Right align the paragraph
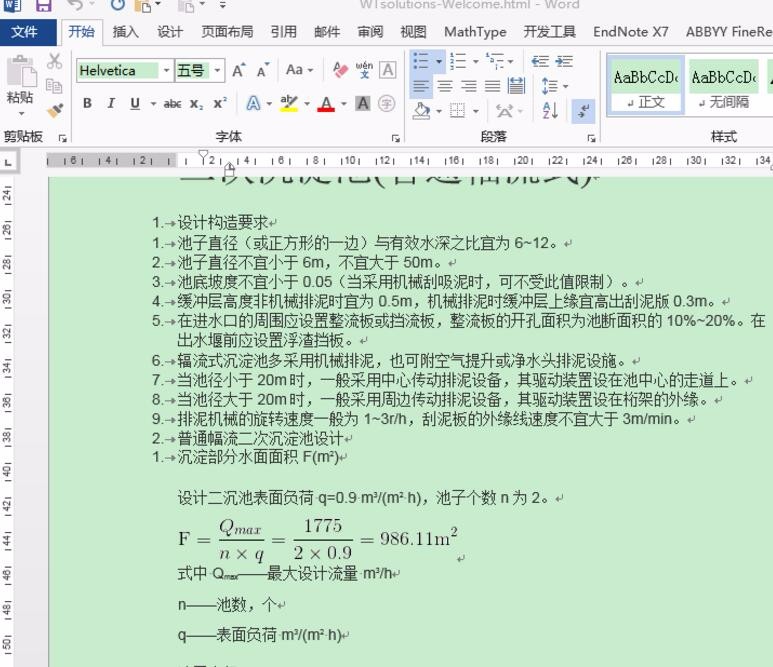Viewport: 773px width, 667px height. 468,87
